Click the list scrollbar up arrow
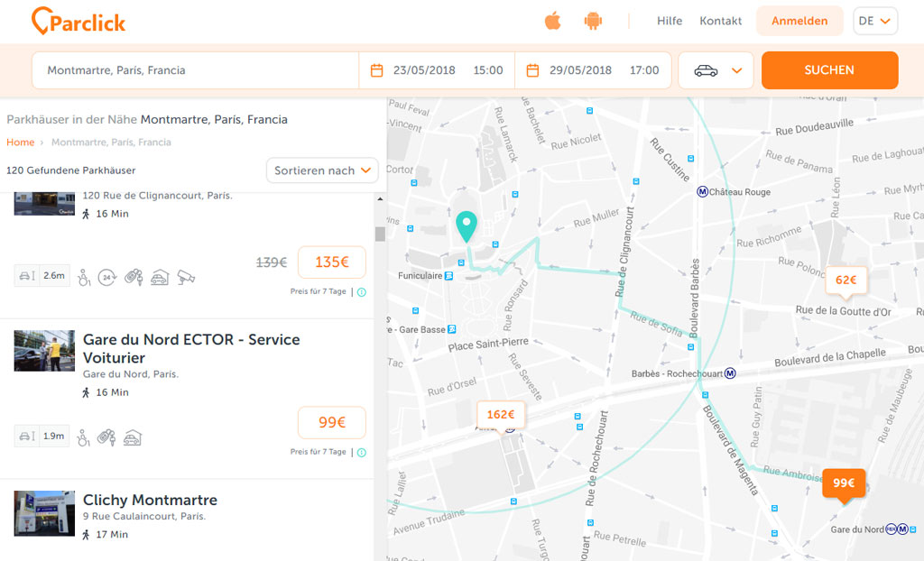This screenshot has width=924, height=561. pos(380,199)
